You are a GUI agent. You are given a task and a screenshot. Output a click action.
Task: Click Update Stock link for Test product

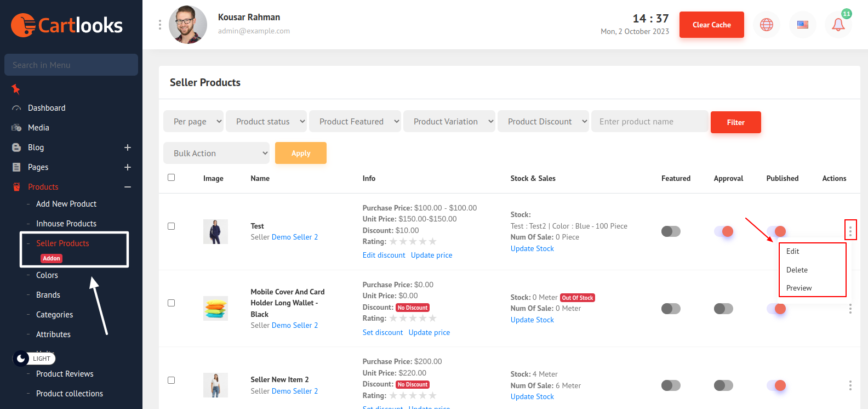tap(532, 248)
